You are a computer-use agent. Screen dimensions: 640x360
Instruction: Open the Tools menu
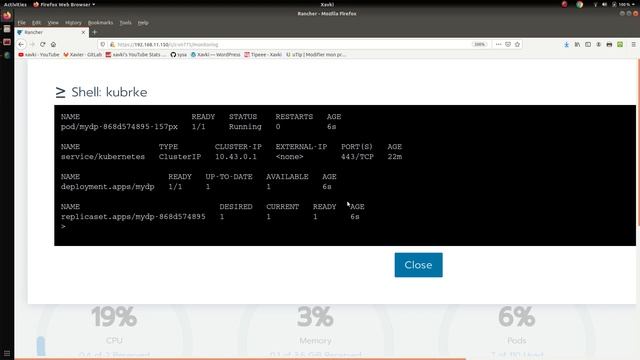coord(126,22)
